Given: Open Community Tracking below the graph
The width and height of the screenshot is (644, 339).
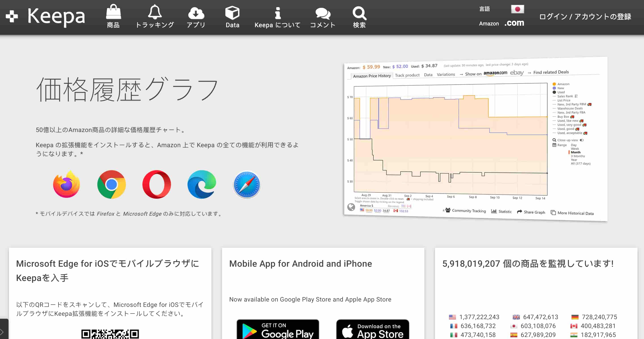Looking at the screenshot, I should point(467,211).
